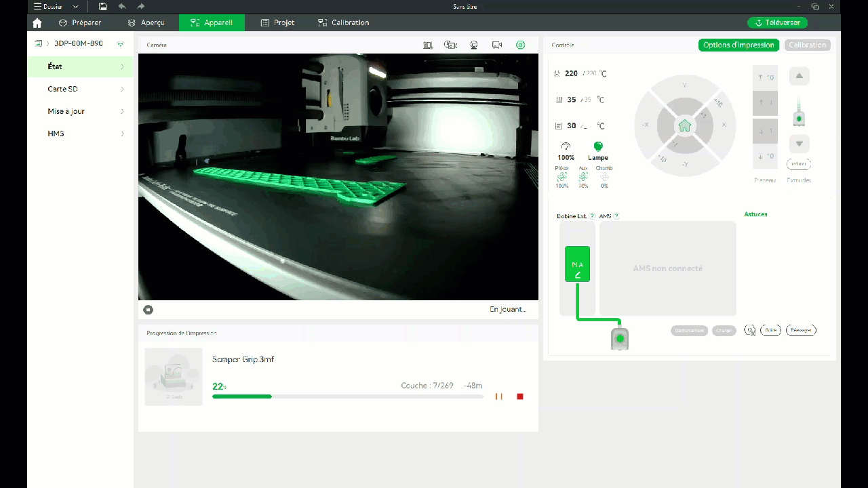The image size is (868, 488).
Task: Toggle the Pièce part cooling fan
Action: click(x=561, y=177)
